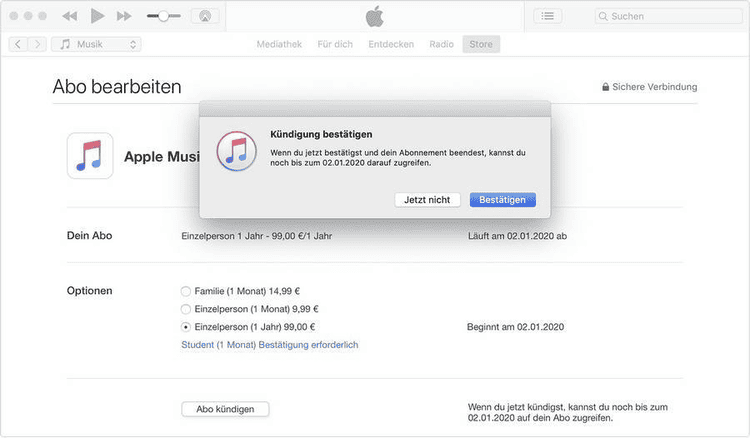Viewport: 750px width, 438px height.
Task: Skip ahead with the fast-forward icon
Action: (x=124, y=16)
